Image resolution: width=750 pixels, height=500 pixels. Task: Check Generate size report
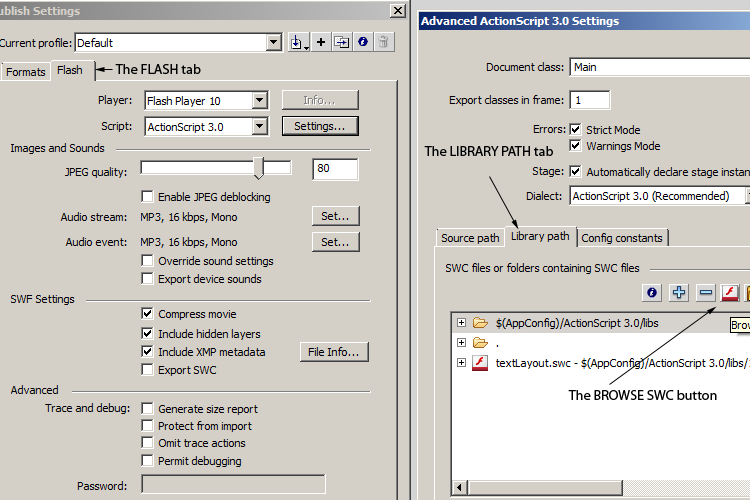coord(147,409)
